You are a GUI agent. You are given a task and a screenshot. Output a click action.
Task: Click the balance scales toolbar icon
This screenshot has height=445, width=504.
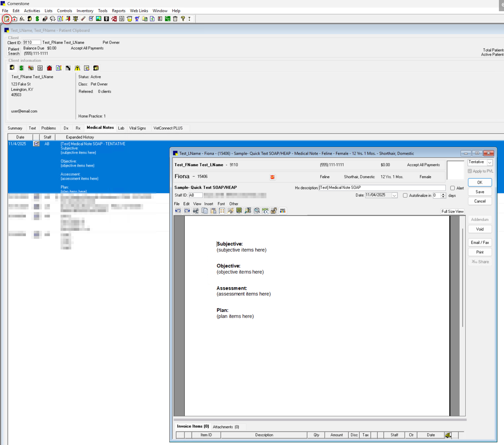76,19
